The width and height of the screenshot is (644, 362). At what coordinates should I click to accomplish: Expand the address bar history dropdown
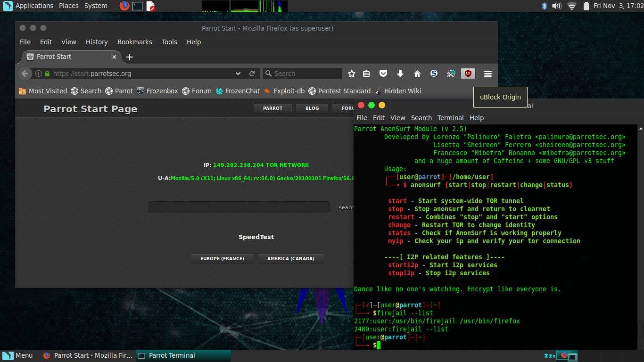point(238,74)
